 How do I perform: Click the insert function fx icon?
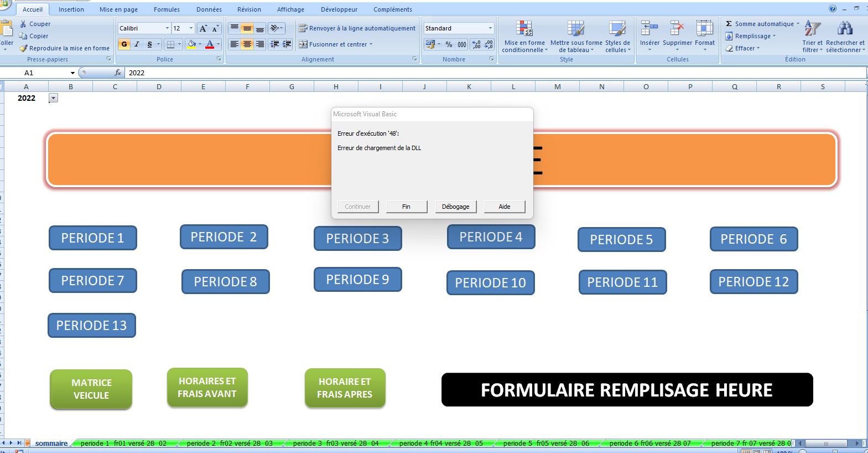point(118,73)
